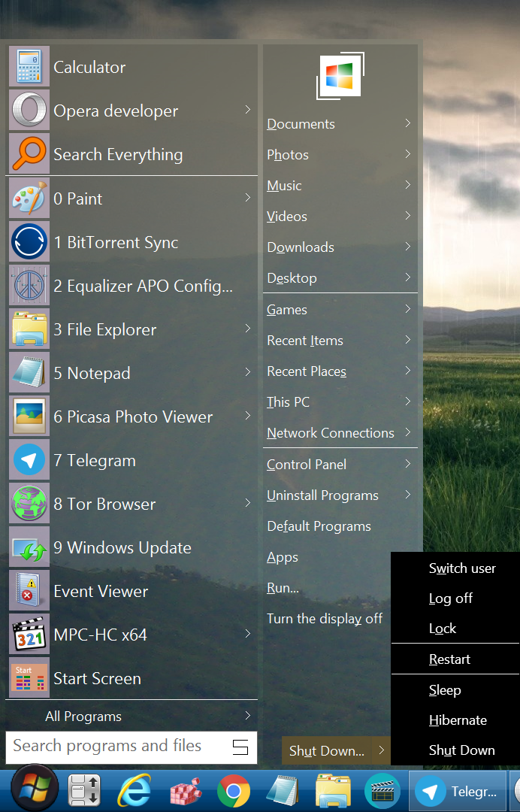Open Internet Explorer from the taskbar

tap(135, 791)
